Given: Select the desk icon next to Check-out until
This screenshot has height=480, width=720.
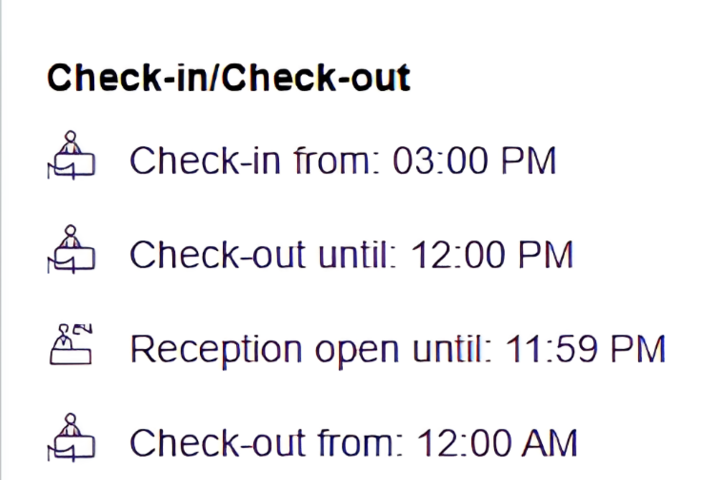Looking at the screenshot, I should (x=71, y=249).
